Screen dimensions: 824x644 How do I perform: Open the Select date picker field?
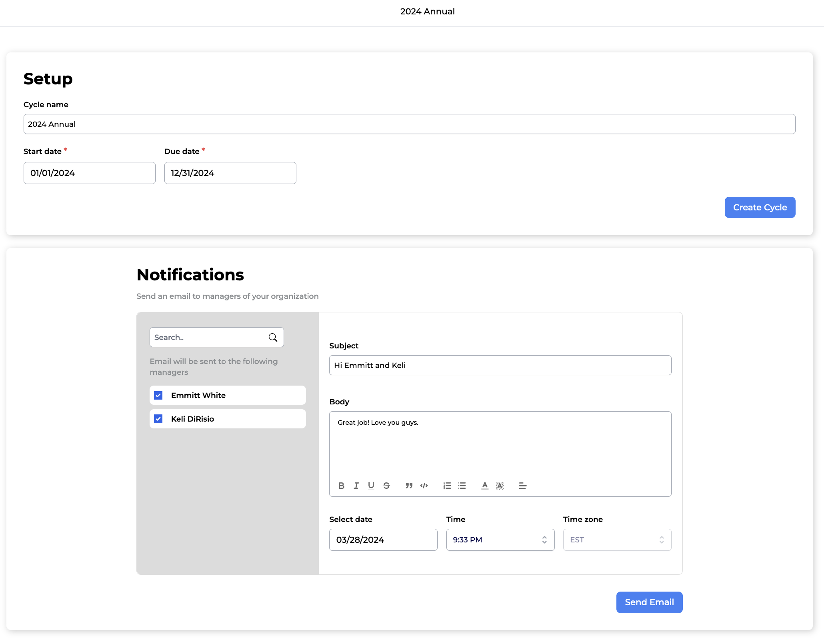coord(383,540)
